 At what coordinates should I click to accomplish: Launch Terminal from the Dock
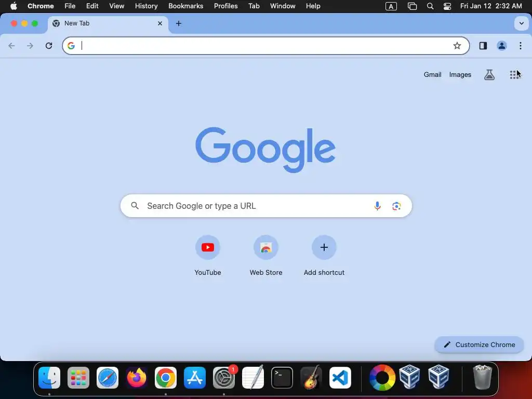[x=282, y=378]
